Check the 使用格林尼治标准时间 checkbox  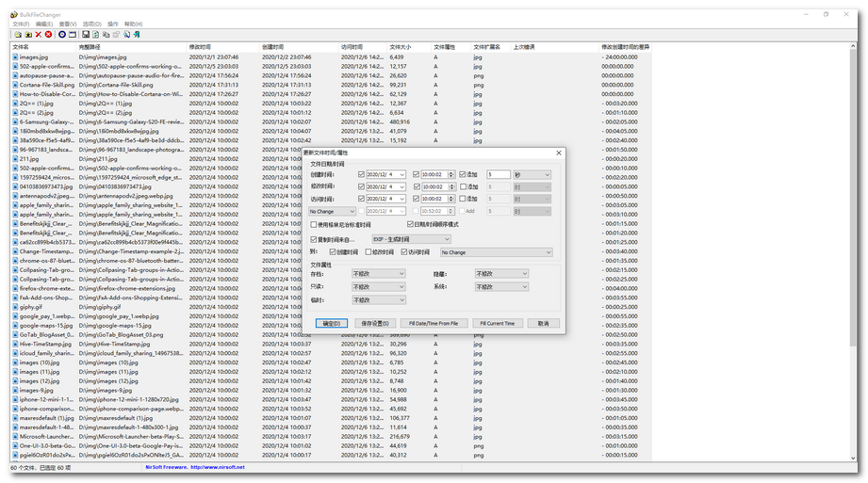click(x=314, y=225)
